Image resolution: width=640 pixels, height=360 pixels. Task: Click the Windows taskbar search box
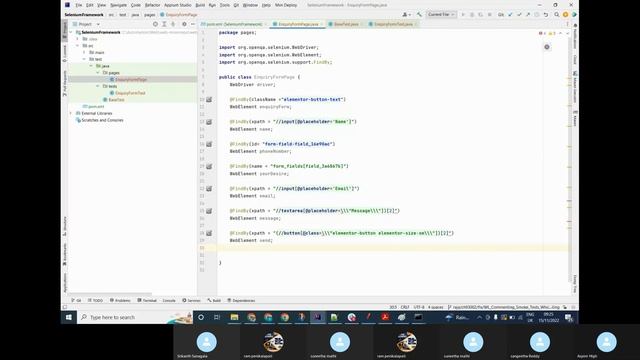click(x=135, y=317)
